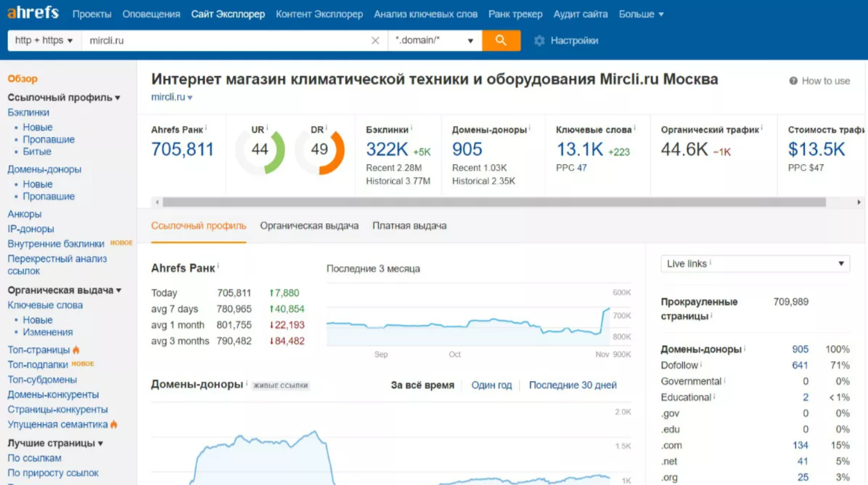868x485 pixels.
Task: Open Битые backlinks in sidebar
Action: click(x=37, y=151)
